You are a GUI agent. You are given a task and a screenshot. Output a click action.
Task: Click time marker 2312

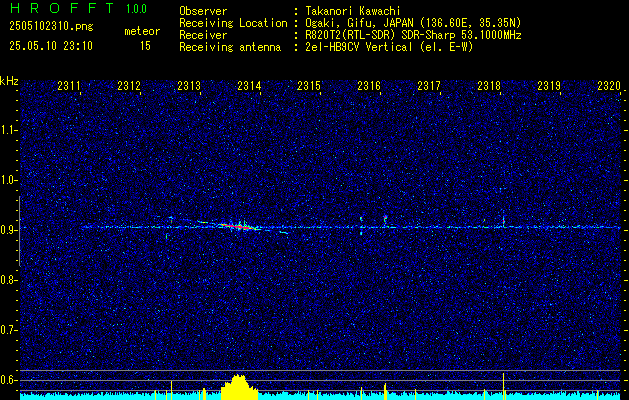point(129,85)
